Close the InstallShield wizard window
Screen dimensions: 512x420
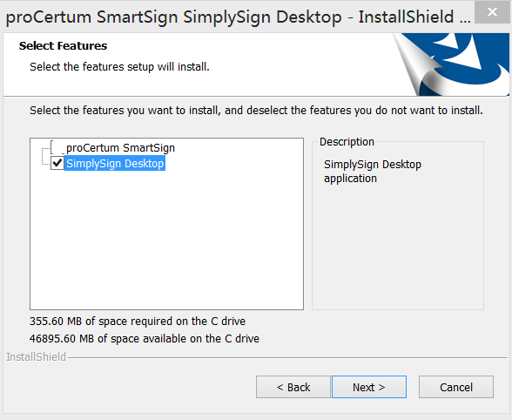(x=492, y=12)
